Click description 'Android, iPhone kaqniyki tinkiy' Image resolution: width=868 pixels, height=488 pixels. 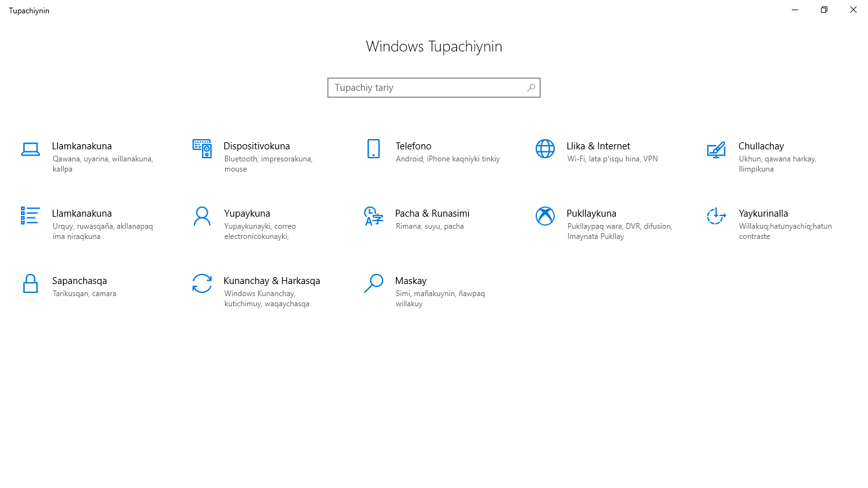tap(448, 159)
